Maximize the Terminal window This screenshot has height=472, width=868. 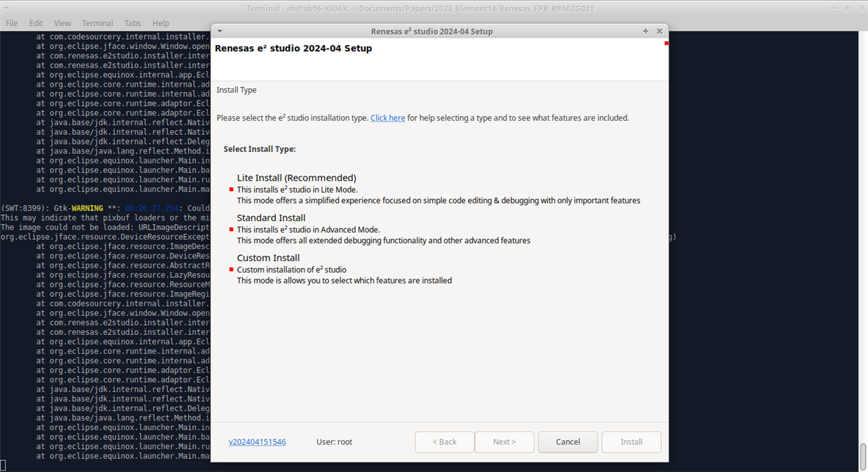846,7
